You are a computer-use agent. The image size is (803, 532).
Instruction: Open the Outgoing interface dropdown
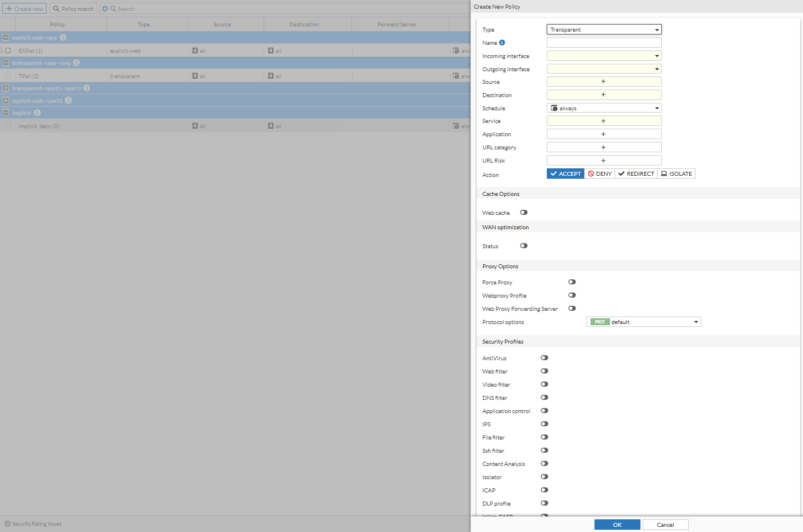click(604, 69)
